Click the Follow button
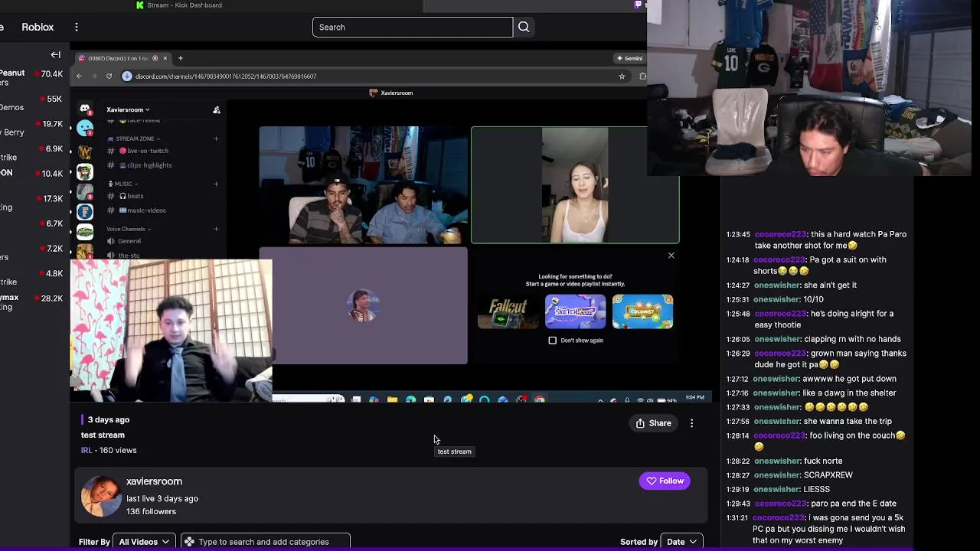 665,481
